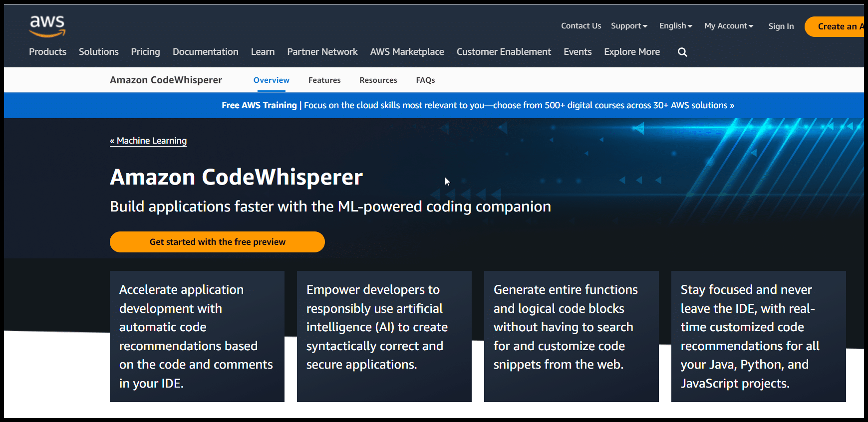Expand the English language dropdown
The image size is (868, 422).
pyautogui.click(x=676, y=26)
